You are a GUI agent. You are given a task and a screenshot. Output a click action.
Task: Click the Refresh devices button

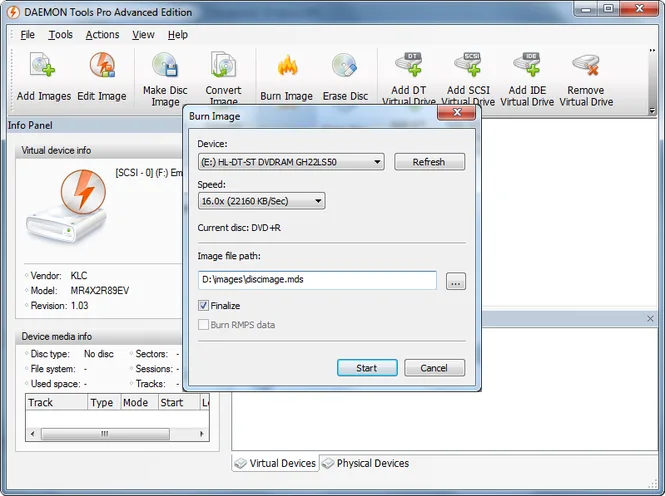click(429, 162)
